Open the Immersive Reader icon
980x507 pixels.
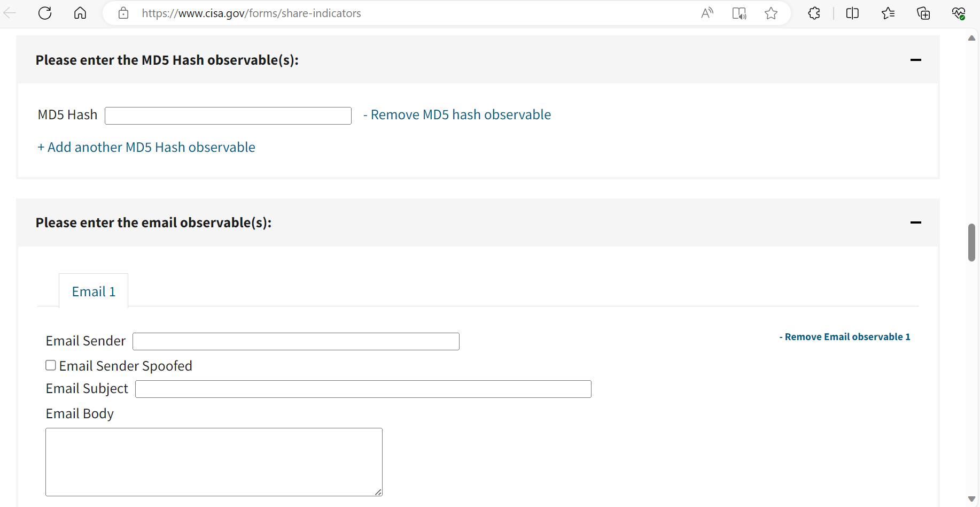click(739, 13)
